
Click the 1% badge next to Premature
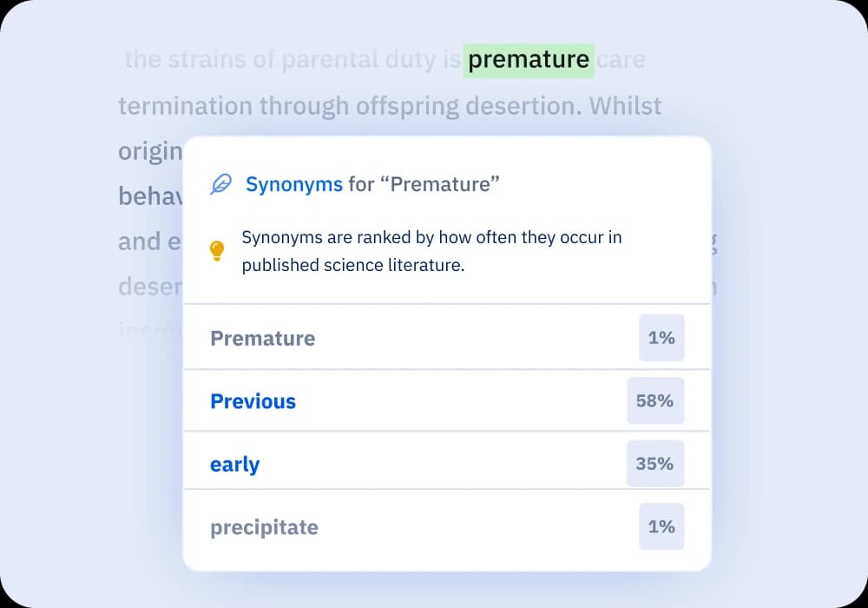click(661, 338)
